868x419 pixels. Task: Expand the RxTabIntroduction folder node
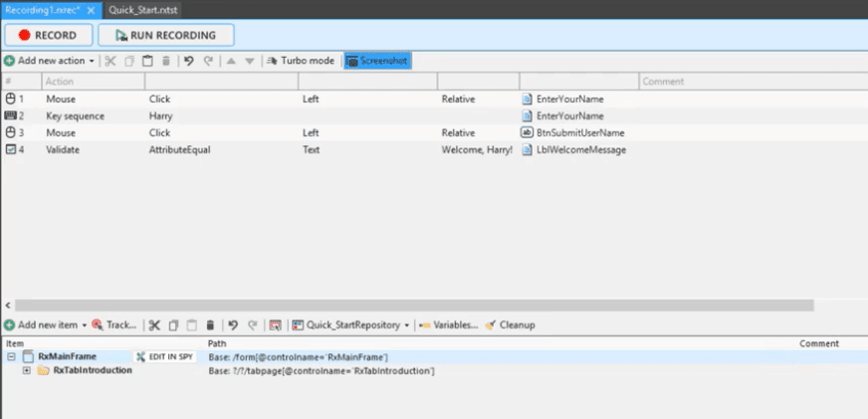pyautogui.click(x=27, y=371)
